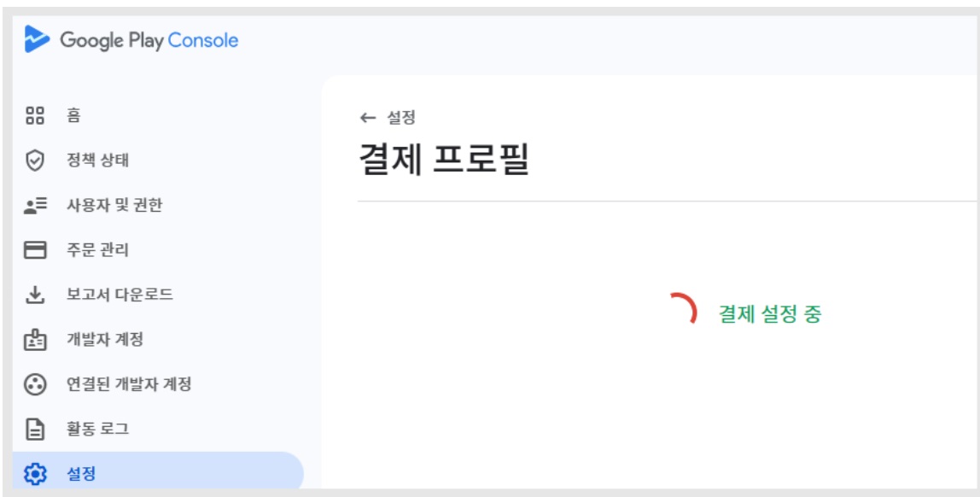Open 보고서 다운로드 in the sidebar
Viewport: 980px width, 497px height.
(157, 295)
